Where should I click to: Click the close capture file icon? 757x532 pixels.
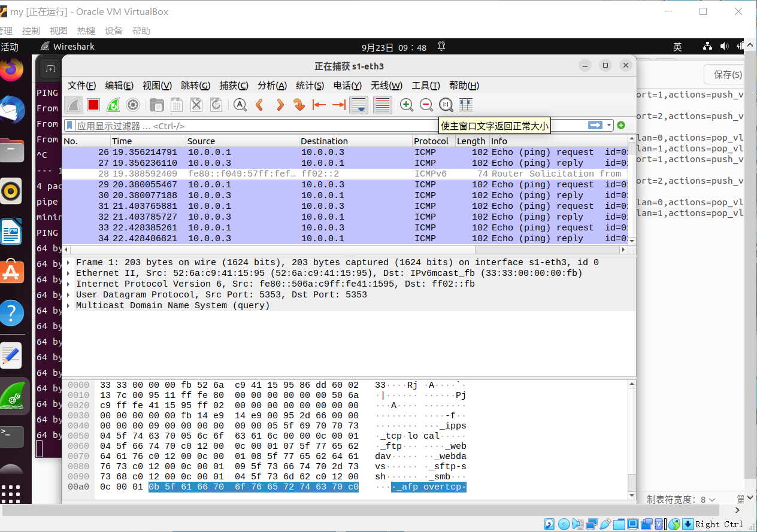[196, 105]
